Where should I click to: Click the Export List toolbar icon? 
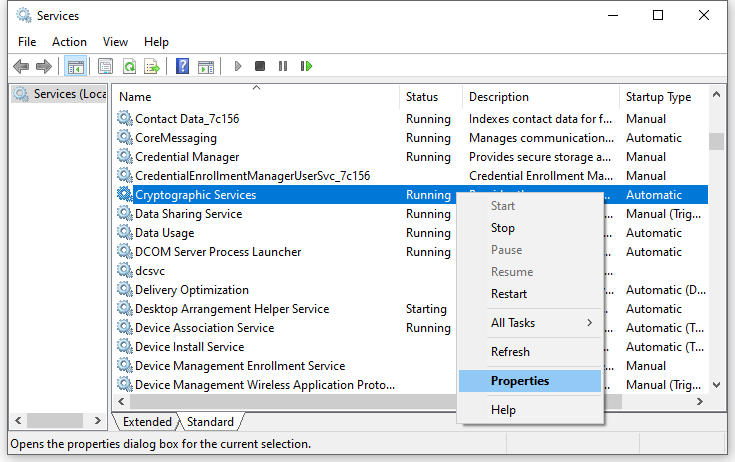point(152,66)
